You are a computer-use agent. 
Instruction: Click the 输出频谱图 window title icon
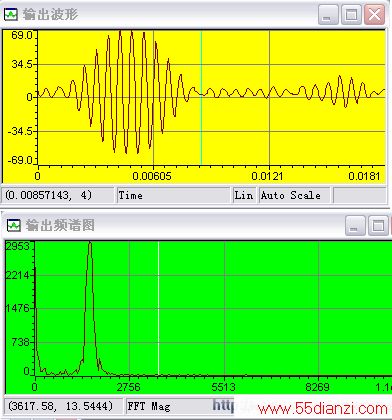coord(13,225)
